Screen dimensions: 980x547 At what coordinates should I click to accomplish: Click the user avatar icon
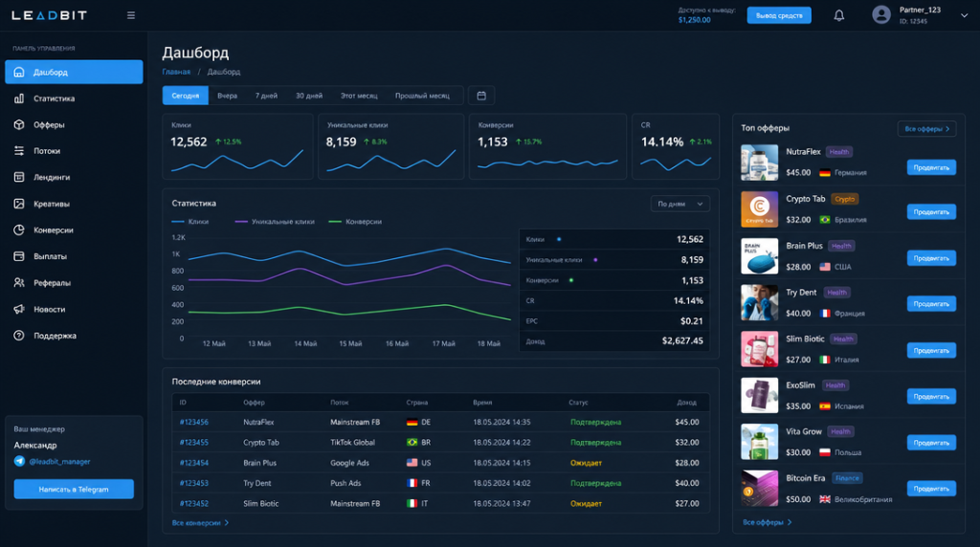coord(881,15)
